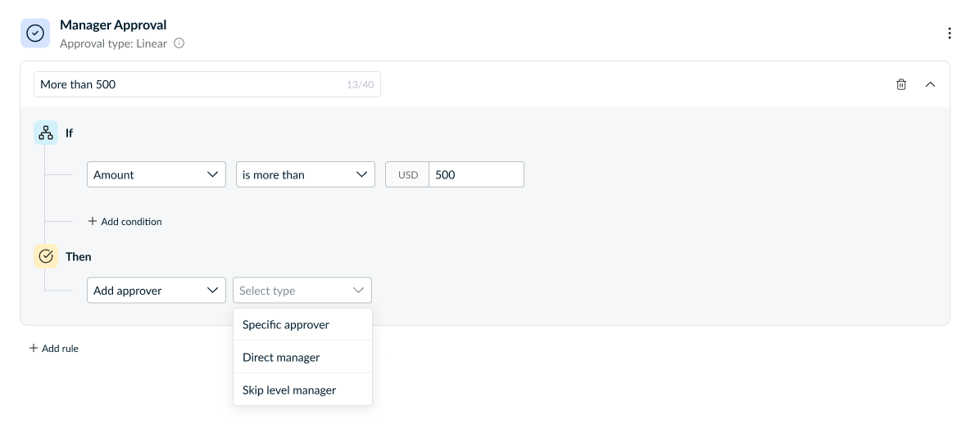Viewport: 980px width, 433px height.
Task: Open the three-dot more options menu
Action: pyautogui.click(x=950, y=34)
